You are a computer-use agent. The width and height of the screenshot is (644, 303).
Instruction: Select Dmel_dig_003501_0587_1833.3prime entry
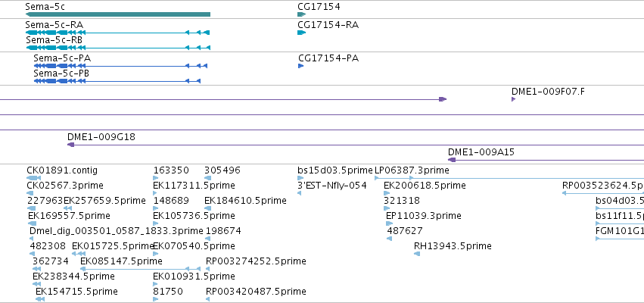[117, 230]
